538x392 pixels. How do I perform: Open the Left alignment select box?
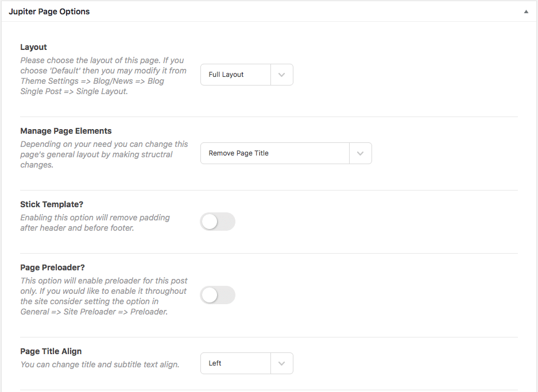[247, 363]
